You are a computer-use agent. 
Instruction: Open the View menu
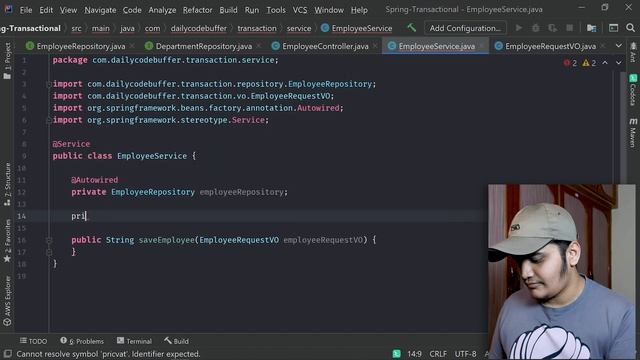[x=68, y=10]
